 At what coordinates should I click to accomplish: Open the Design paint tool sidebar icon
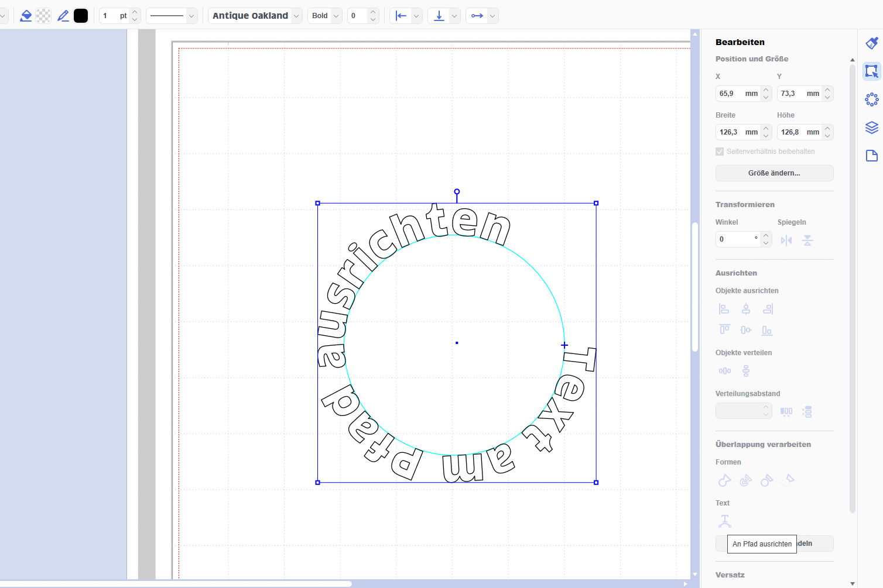coord(871,43)
